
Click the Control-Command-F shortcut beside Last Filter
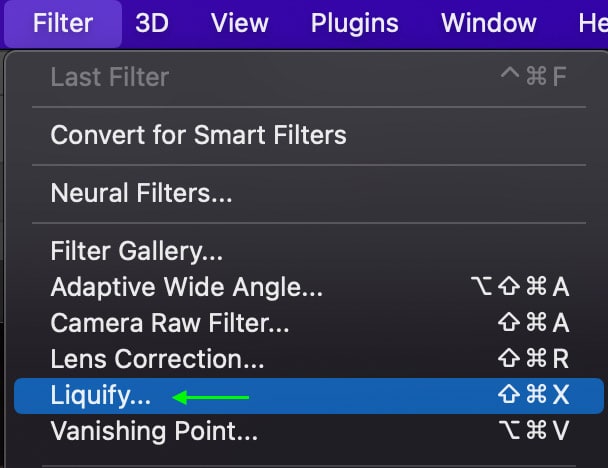(534, 76)
